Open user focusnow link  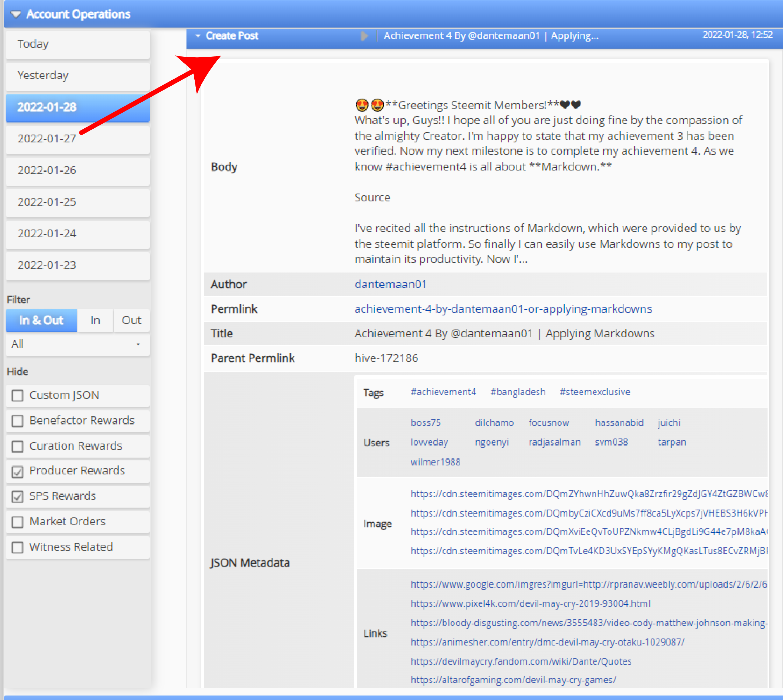[x=548, y=423]
